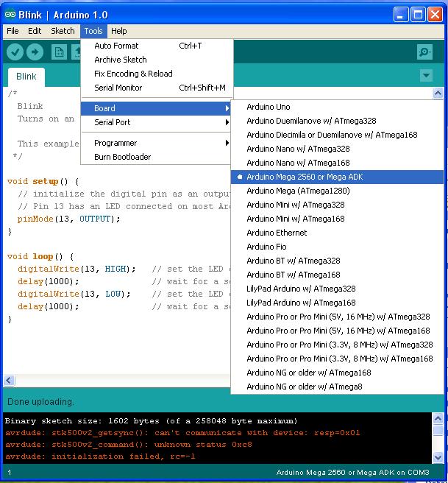The height and width of the screenshot is (483, 448).
Task: Click 'Arduino Mega 2560 or Mega ADK on COM3' status
Action: (x=352, y=473)
